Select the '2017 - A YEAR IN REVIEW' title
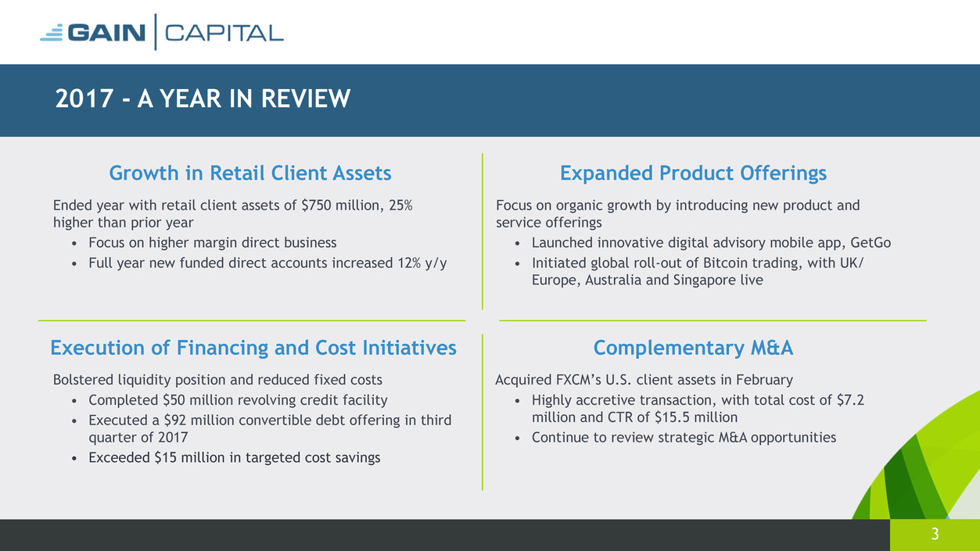 click(x=203, y=99)
